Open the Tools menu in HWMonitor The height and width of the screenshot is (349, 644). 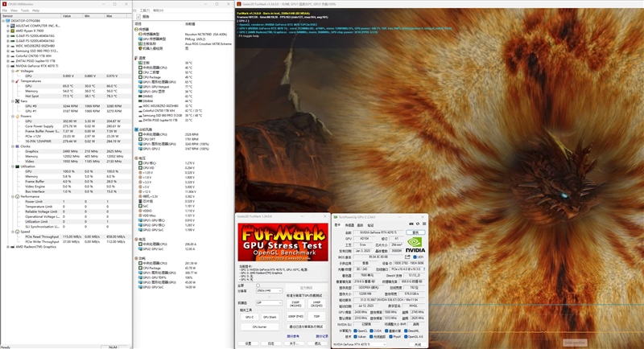(x=25, y=10)
